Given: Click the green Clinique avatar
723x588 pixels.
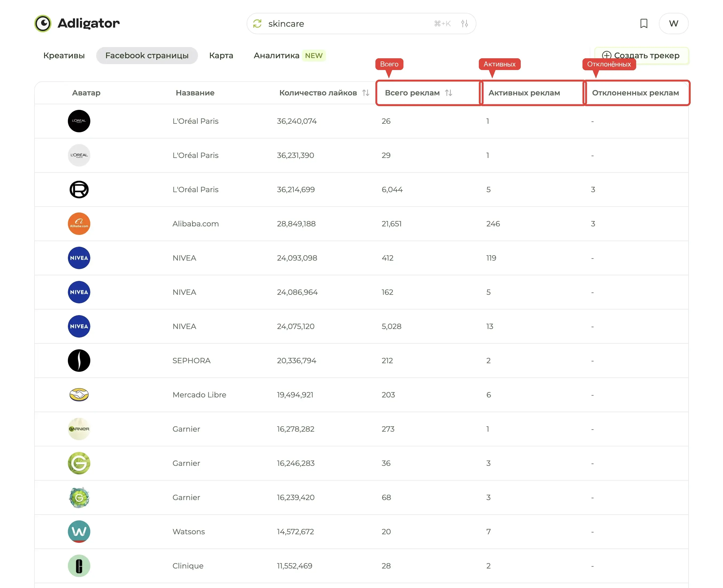Looking at the screenshot, I should [x=79, y=566].
